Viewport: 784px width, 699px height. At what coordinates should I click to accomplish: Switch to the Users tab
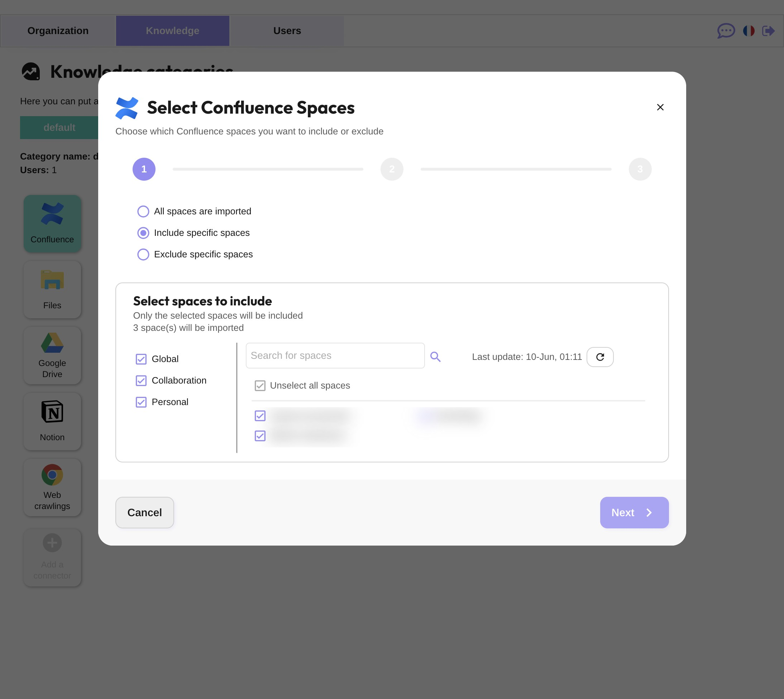tap(287, 31)
